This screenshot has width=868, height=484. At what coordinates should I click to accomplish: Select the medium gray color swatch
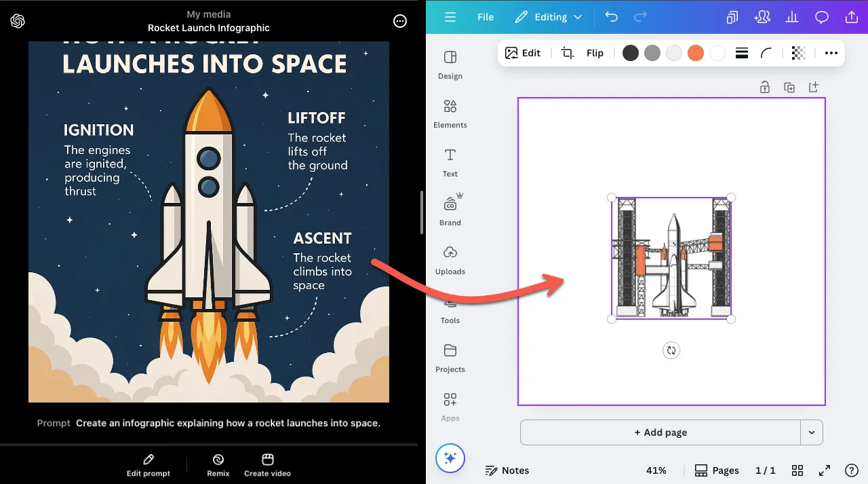point(652,53)
